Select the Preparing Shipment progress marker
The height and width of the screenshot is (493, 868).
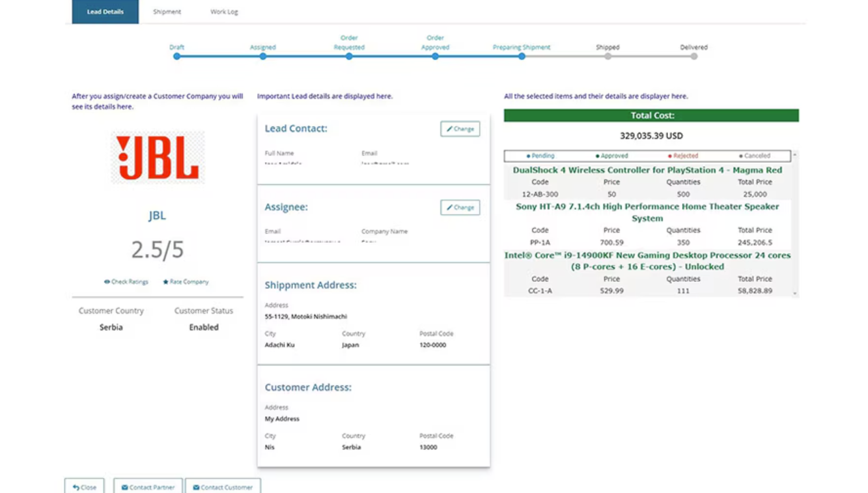[522, 57]
